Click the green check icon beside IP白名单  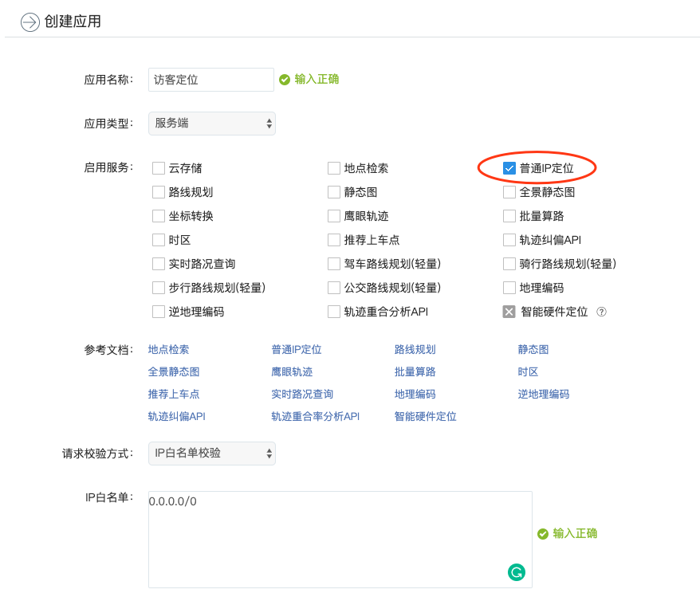point(542,533)
